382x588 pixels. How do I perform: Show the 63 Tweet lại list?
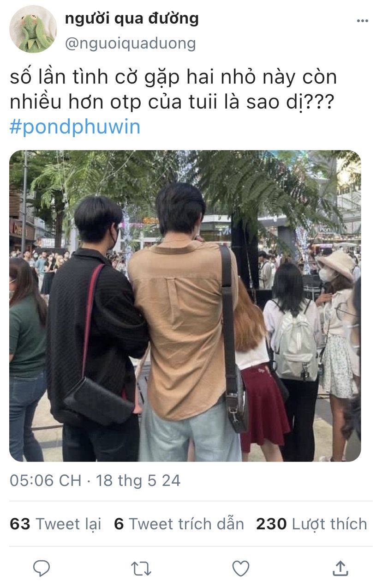(55, 524)
